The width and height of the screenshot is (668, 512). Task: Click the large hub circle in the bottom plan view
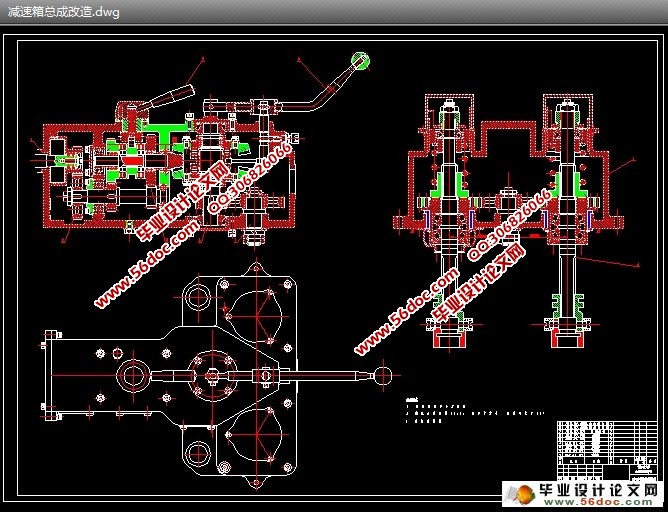coord(133,376)
